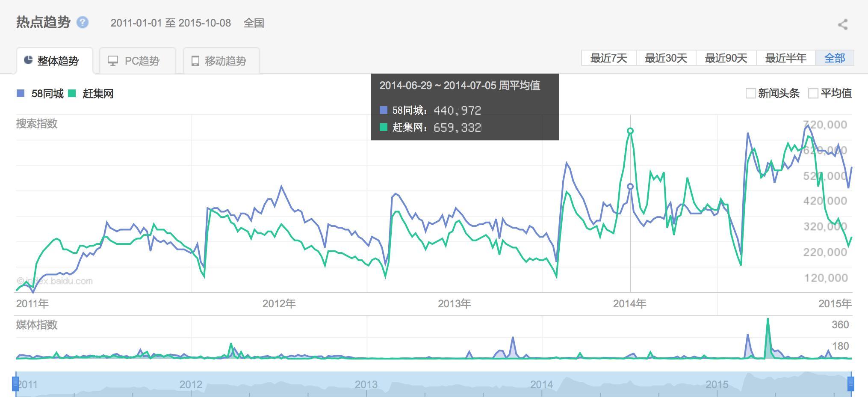Viewport: 868px width, 416px height.
Task: Click the 媒体指数 chart label
Action: (x=37, y=325)
